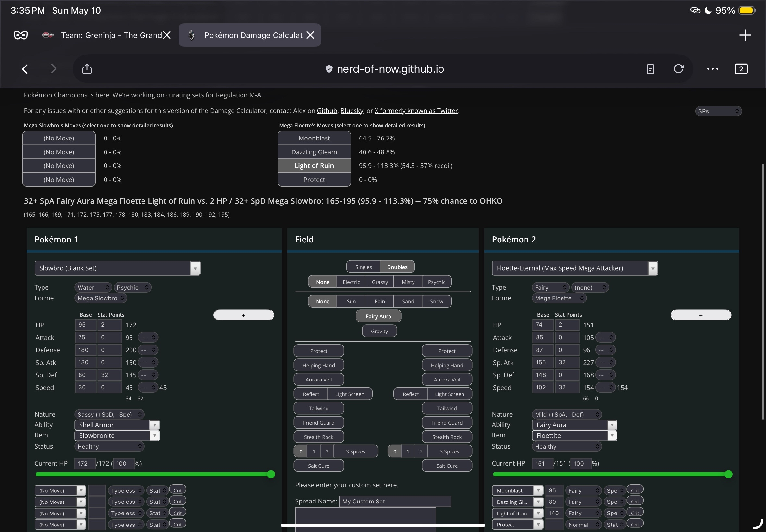This screenshot has height=532, width=766.
Task: Toggle Aurora Veil on Pokémon 2 side
Action: 447,380
